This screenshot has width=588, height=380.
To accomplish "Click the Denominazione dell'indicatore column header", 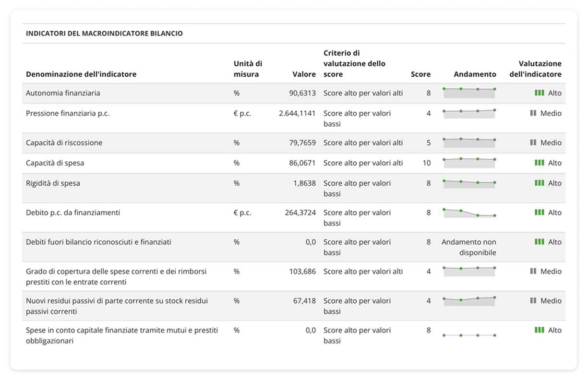I will pos(81,74).
